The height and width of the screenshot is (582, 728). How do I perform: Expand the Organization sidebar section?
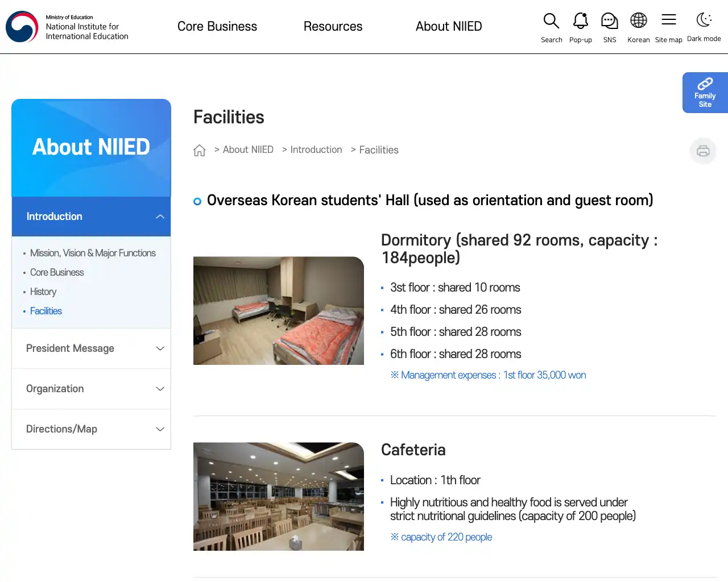tap(91, 389)
